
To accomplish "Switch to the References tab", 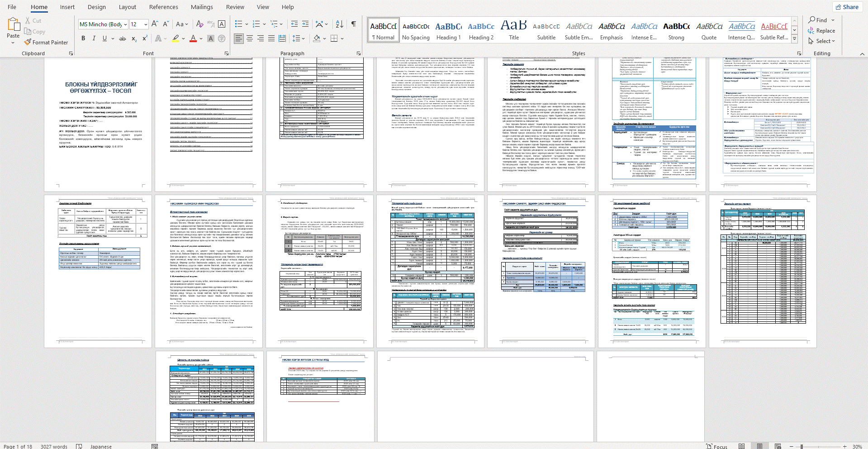I will point(163,7).
